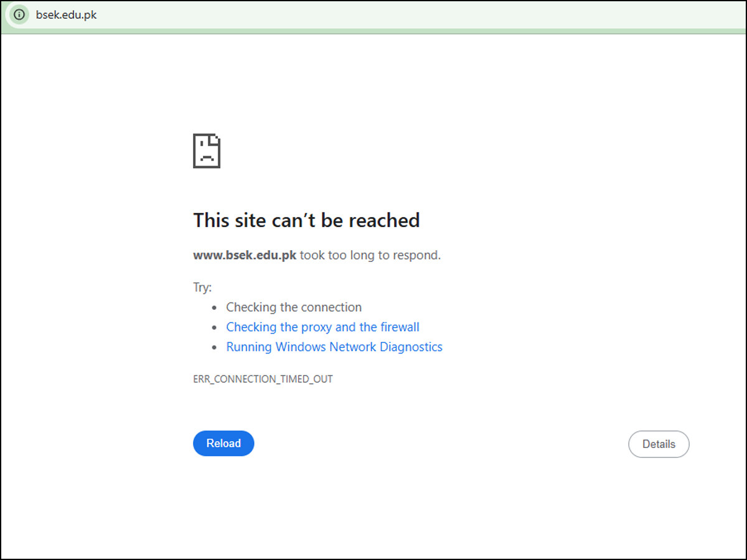Click the "took too long to respond" text
This screenshot has width=747, height=560.
point(370,255)
